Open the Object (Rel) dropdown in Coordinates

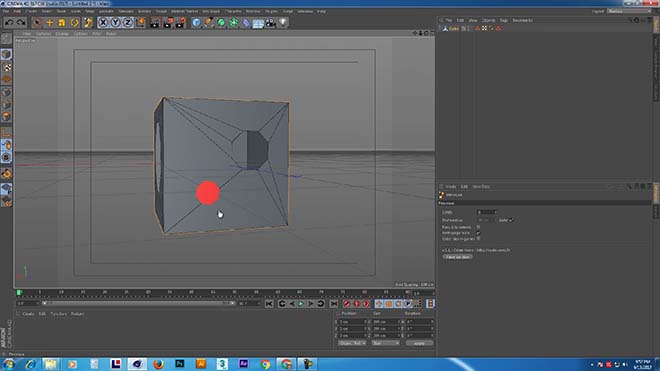(x=352, y=343)
